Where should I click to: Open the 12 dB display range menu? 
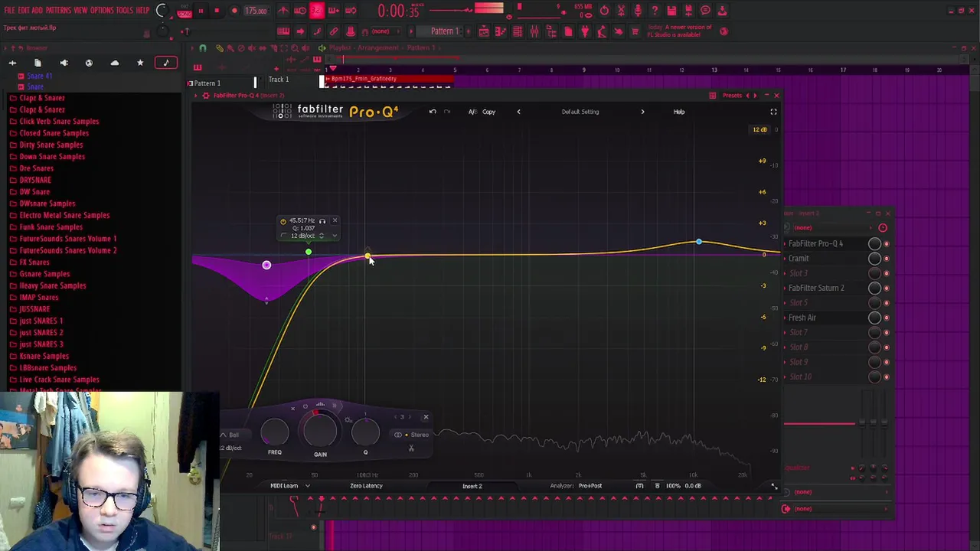click(759, 129)
